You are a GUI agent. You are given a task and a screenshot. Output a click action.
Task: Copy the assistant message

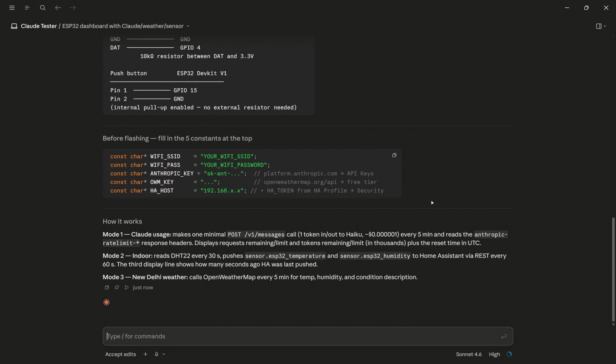tap(107, 287)
